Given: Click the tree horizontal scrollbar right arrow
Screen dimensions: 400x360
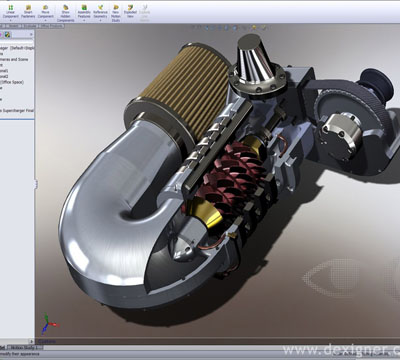Looking at the screenshot, I should pyautogui.click(x=31, y=341).
